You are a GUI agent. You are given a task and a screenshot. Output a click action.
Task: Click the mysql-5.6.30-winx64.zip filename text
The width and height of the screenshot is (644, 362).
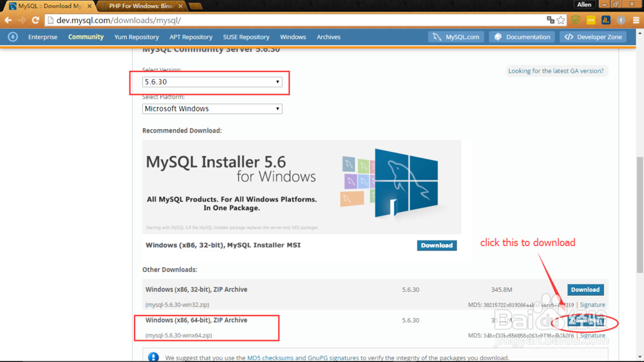(x=178, y=336)
